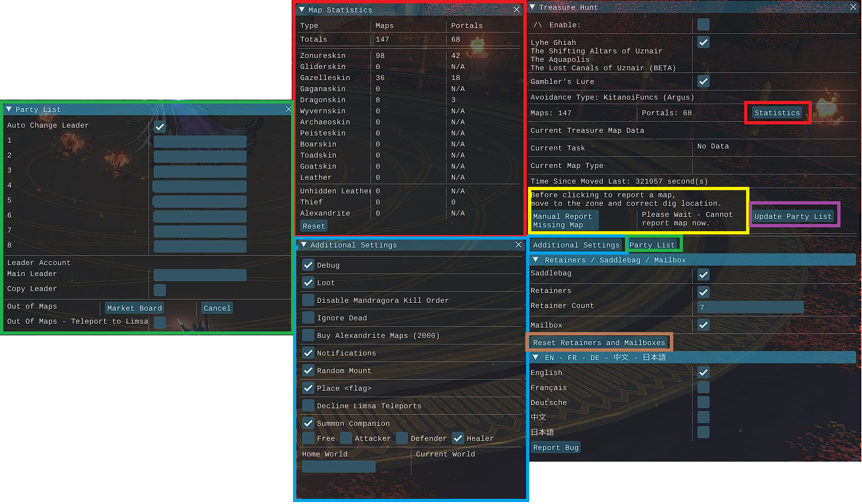Open the Statistics button
The height and width of the screenshot is (504, 862).
[777, 113]
